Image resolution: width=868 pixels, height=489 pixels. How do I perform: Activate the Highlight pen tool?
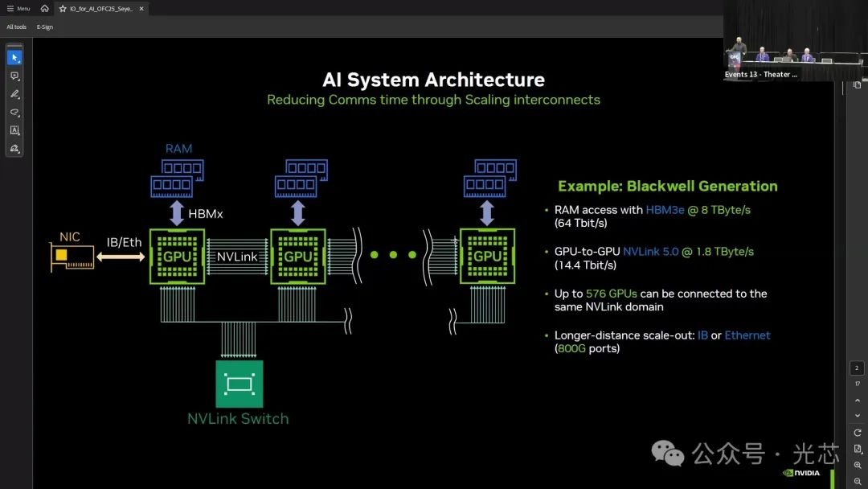(14, 94)
